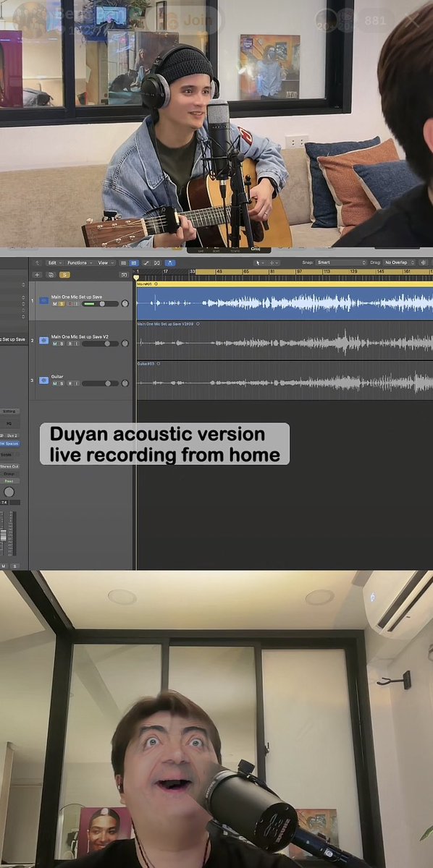Screen dimensions: 433x868
Task: Open the View menu in tracks area
Action: pyautogui.click(x=106, y=263)
